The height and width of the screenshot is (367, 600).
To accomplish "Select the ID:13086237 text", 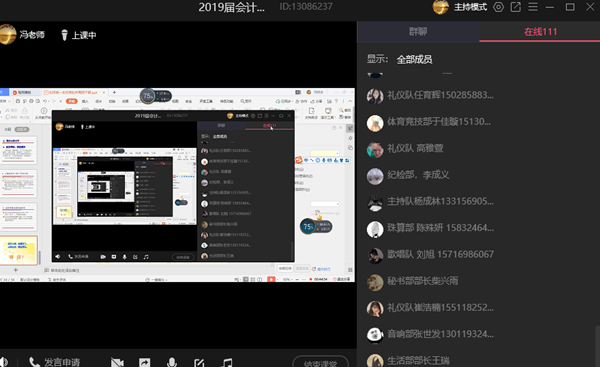I will [x=306, y=7].
